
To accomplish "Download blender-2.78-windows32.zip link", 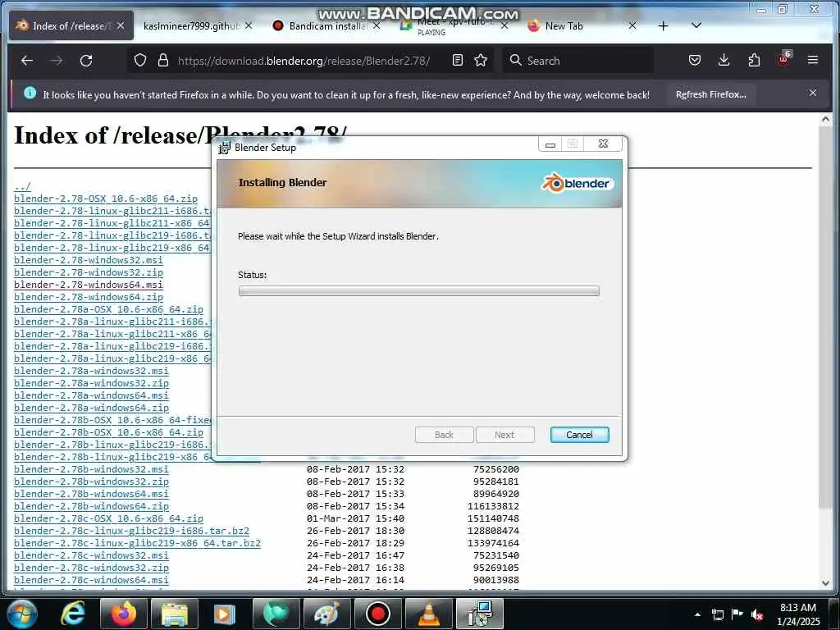I will pos(89,272).
